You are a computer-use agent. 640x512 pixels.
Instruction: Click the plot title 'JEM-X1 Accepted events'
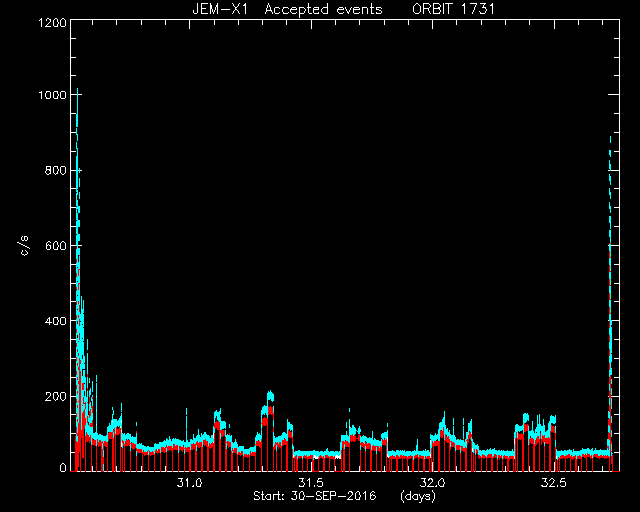287,9
